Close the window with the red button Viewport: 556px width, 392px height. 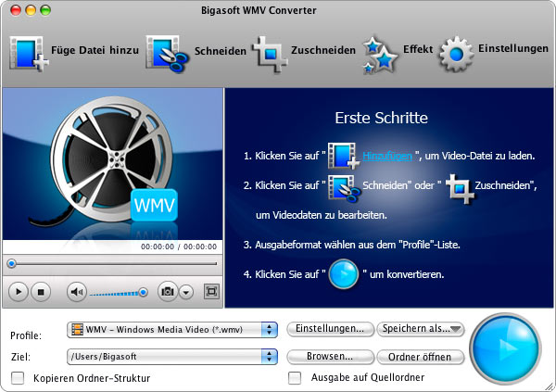pos(16,10)
